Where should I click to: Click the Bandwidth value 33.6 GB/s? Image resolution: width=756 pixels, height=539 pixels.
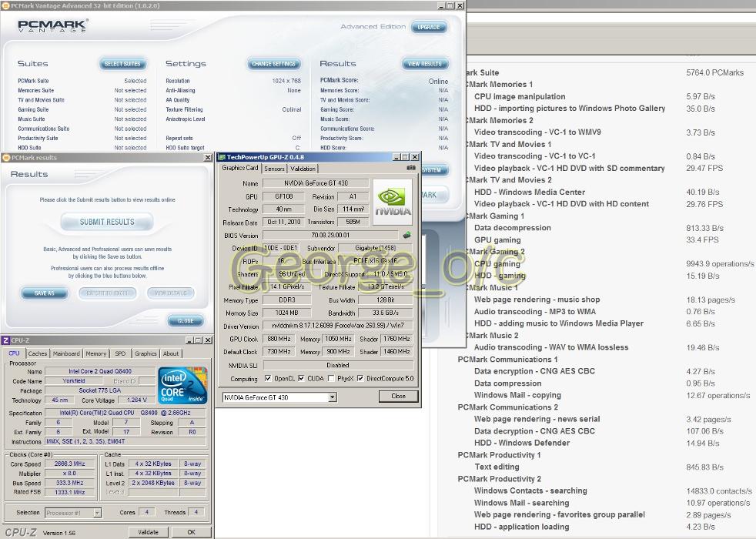click(385, 313)
